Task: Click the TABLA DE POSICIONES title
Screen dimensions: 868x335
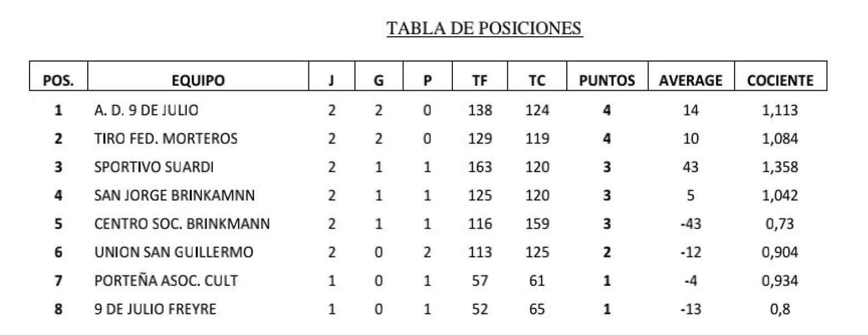Action: [485, 28]
